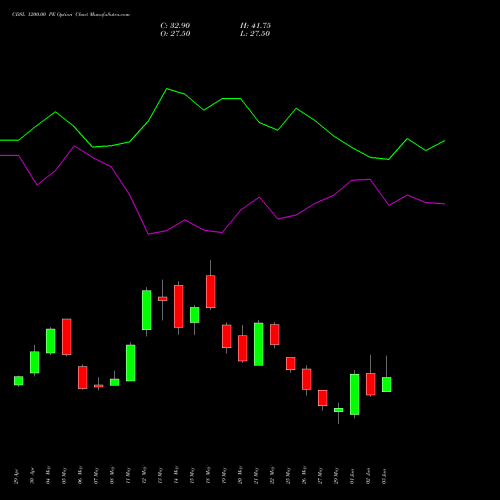Image resolution: width=500 pixels, height=500 pixels.
Task: Select the green candlestick for 12 May
Action: pyautogui.click(x=147, y=310)
